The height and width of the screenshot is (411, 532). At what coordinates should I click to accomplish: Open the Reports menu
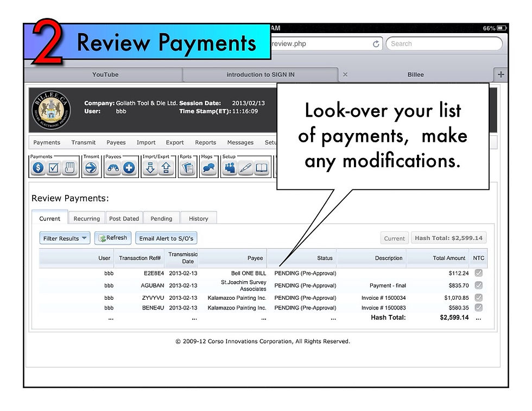pos(206,143)
